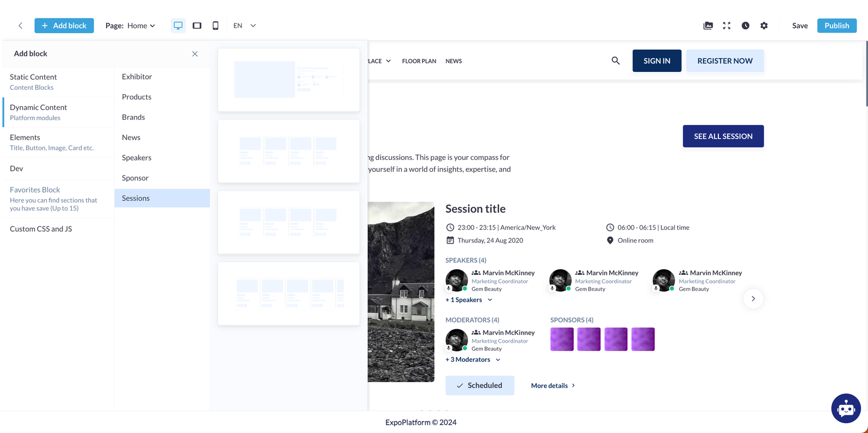This screenshot has height=433, width=868.
Task: Click SEE ALL SESSION button
Action: pyautogui.click(x=723, y=136)
